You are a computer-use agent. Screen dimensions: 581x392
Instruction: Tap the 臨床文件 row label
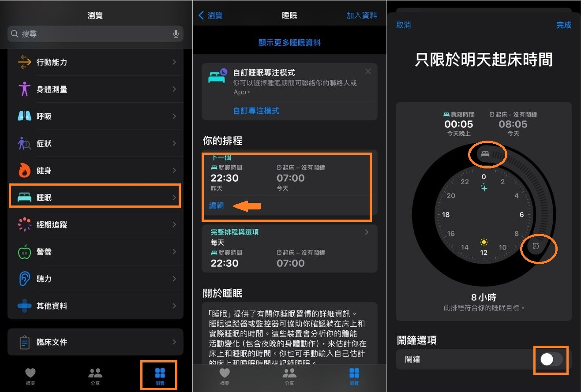[x=52, y=342]
